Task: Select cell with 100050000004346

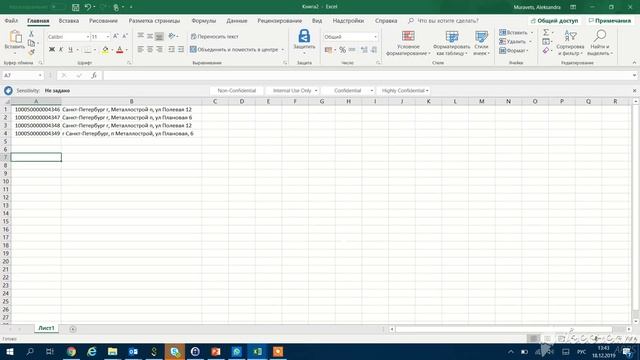Action: point(36,109)
